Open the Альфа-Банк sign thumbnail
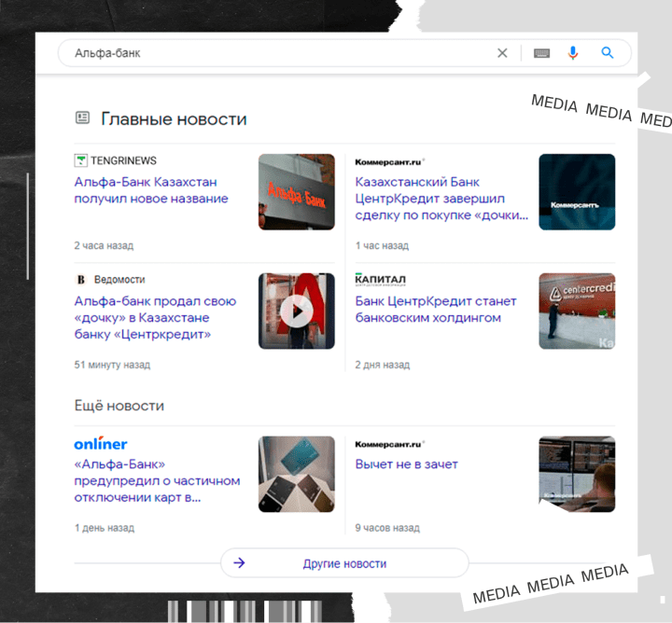 coord(297,192)
